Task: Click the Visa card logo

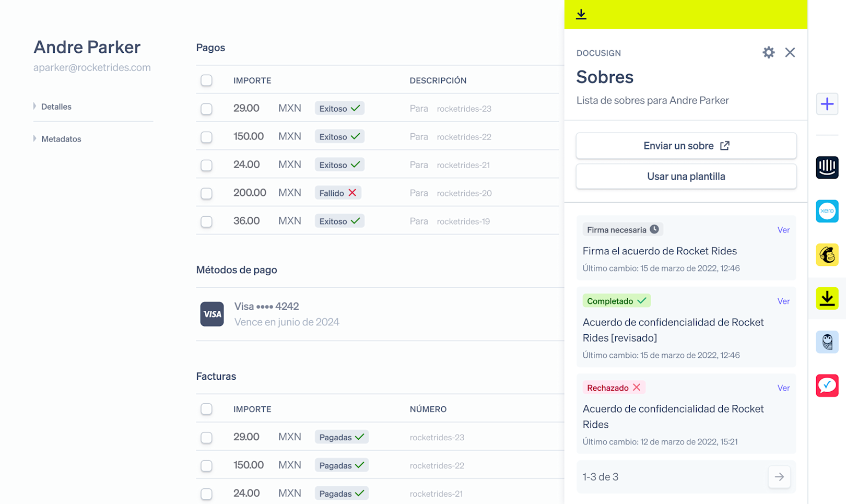Action: [212, 314]
